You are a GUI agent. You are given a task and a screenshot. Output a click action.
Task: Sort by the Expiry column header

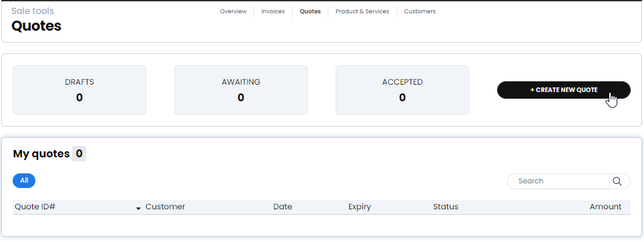(x=360, y=207)
